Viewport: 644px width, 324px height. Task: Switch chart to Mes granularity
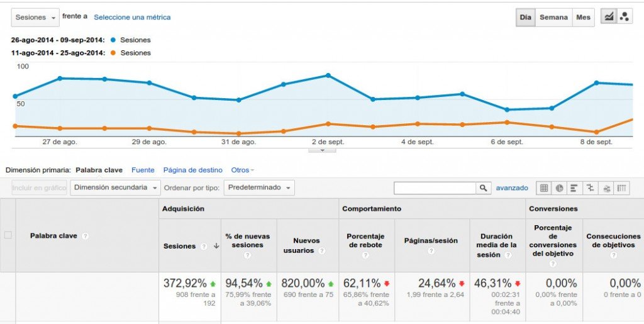point(583,17)
